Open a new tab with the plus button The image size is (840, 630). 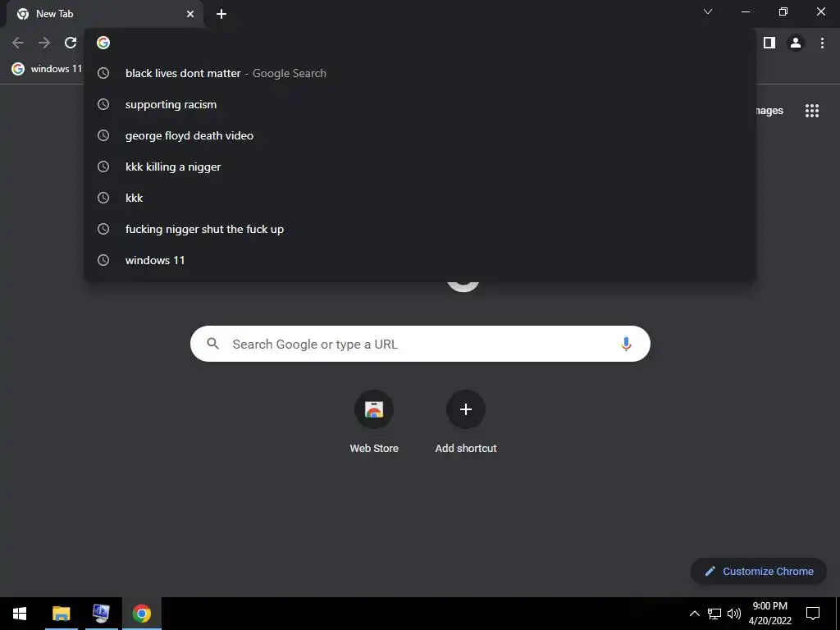coord(221,14)
